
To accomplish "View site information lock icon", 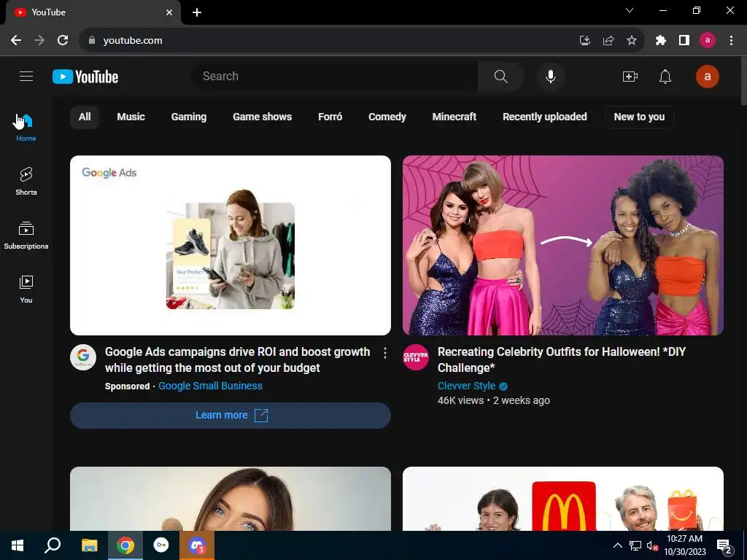I will pos(92,41).
